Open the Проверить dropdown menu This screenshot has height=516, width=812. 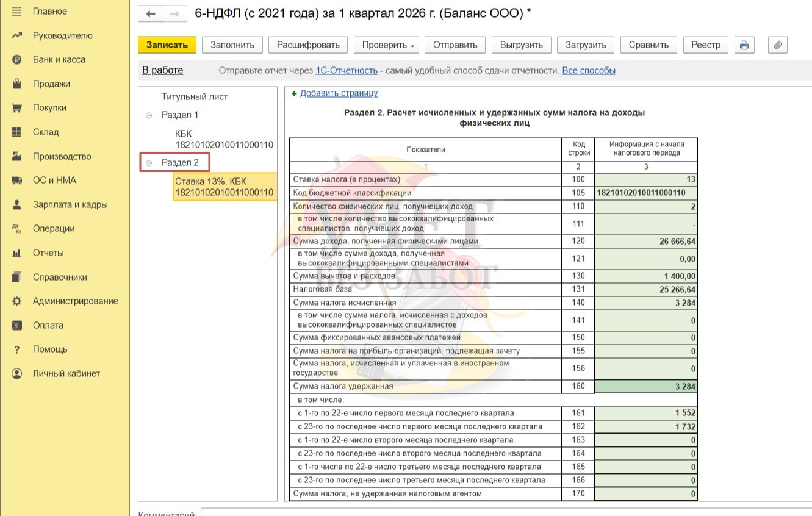[x=389, y=45]
